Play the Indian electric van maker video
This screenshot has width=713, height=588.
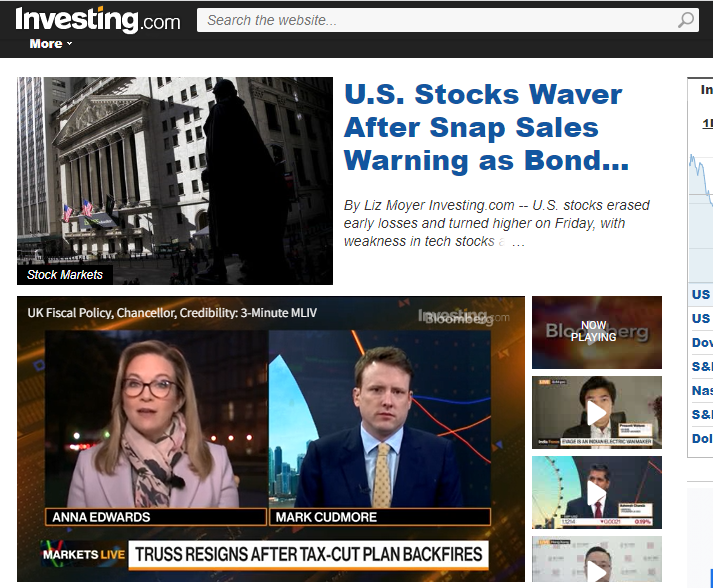pos(597,412)
